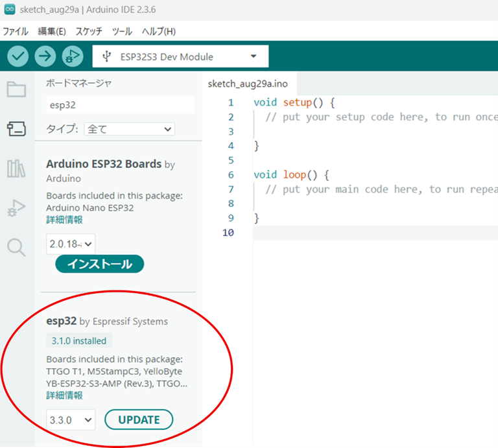498x448 pixels.
Task: Open the Debug panel sidebar icon
Action: 16,208
